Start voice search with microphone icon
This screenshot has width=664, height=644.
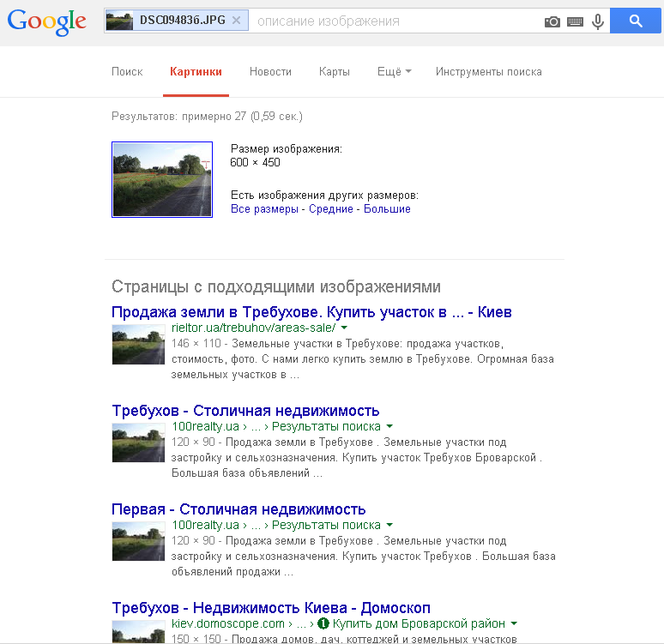coord(598,21)
